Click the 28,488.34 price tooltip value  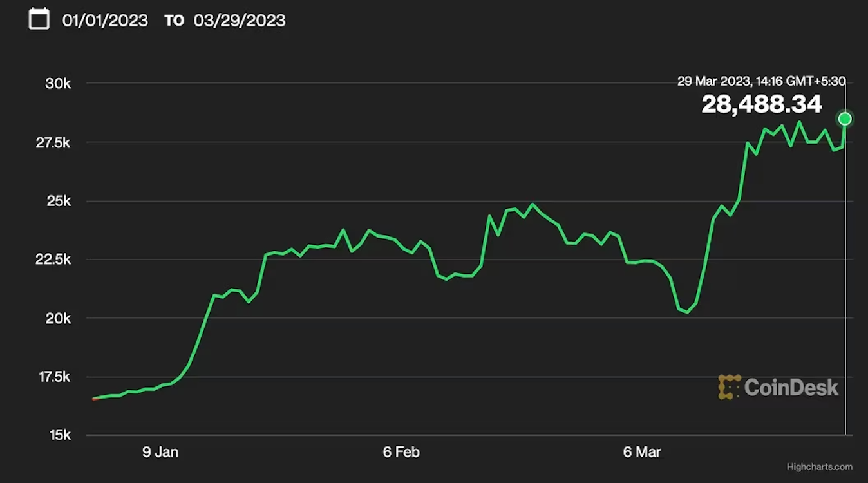click(x=762, y=104)
